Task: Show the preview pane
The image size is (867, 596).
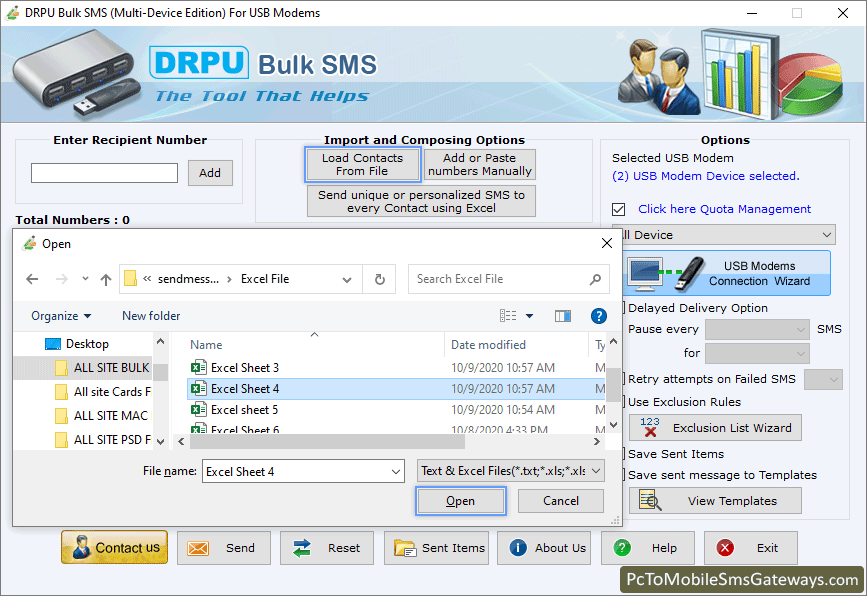Action: [562, 316]
